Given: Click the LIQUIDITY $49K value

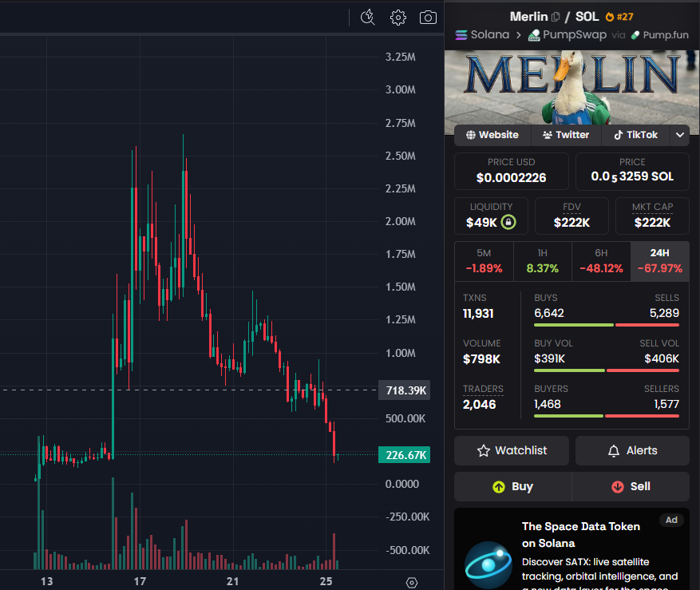Looking at the screenshot, I should pos(481,223).
